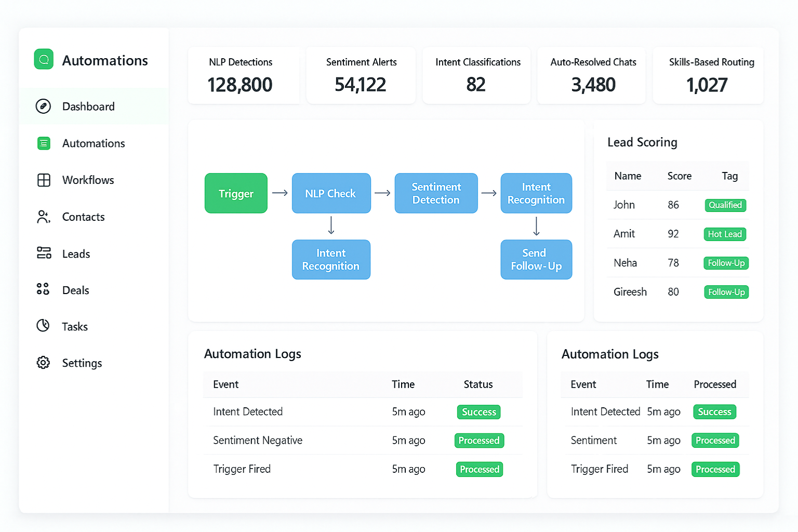Click the Follow-Up tag for Neha
The height and width of the screenshot is (532, 798).
pyautogui.click(x=726, y=263)
